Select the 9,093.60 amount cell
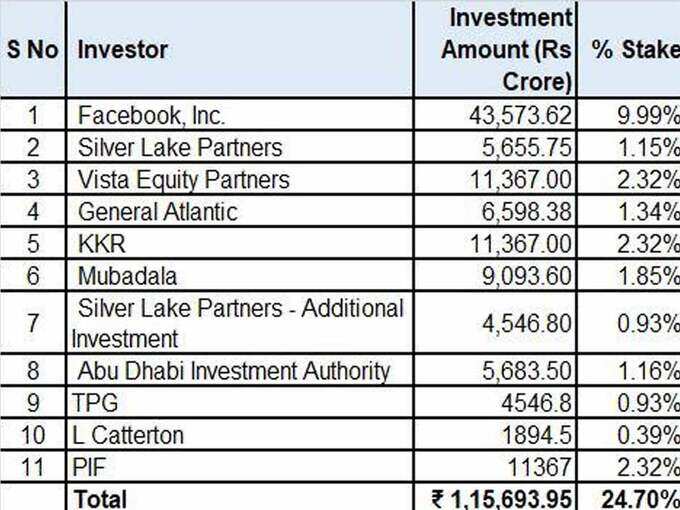 click(495, 275)
